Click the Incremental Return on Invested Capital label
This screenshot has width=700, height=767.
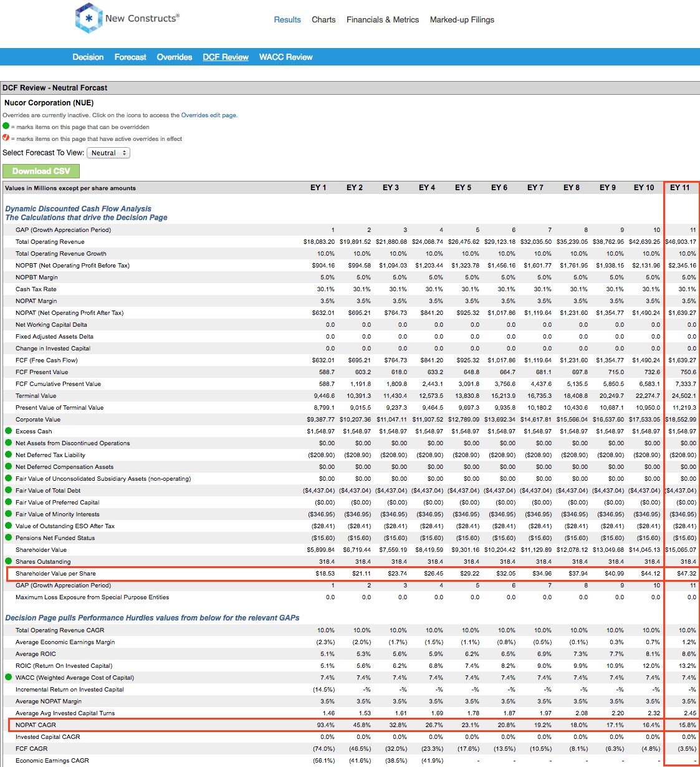pos(70,689)
